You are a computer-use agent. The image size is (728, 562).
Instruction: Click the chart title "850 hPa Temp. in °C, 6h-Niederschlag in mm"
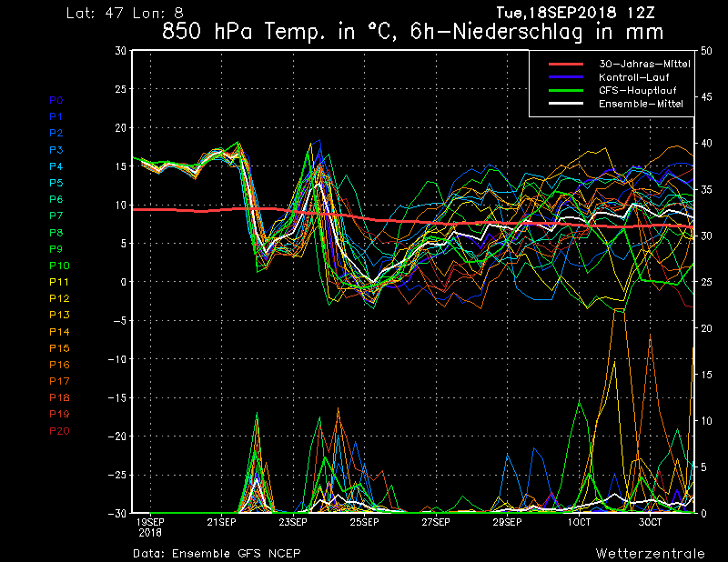412,32
